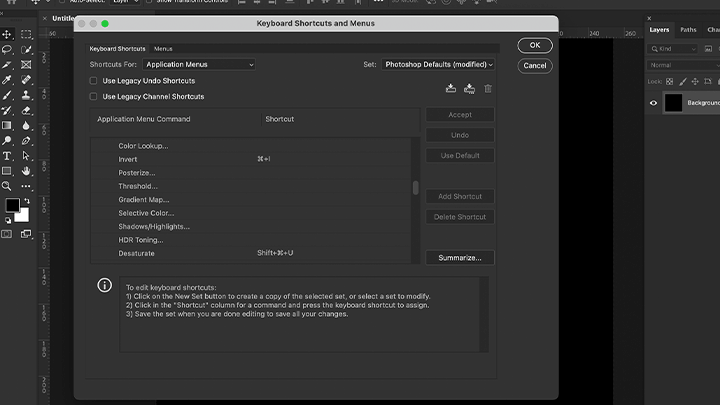Viewport: 720px width, 405px height.
Task: Open the Kind filter dropdown in Layers
Action: [x=673, y=49]
